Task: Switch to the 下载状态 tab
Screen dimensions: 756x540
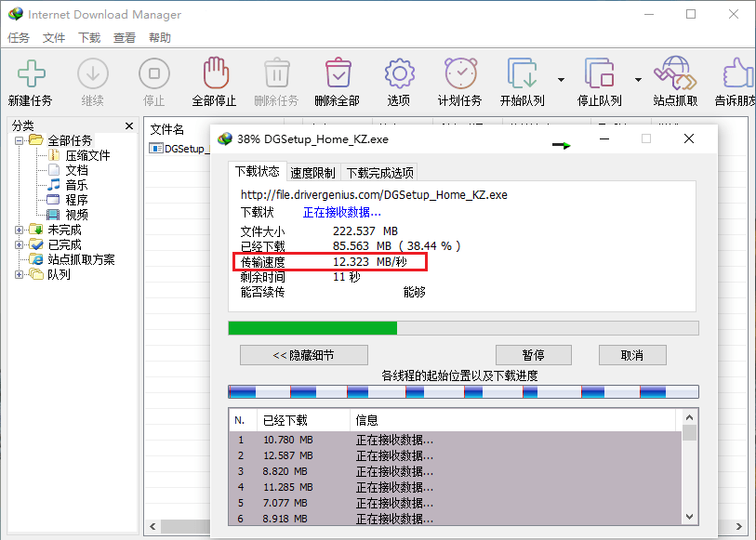Action: (x=257, y=172)
